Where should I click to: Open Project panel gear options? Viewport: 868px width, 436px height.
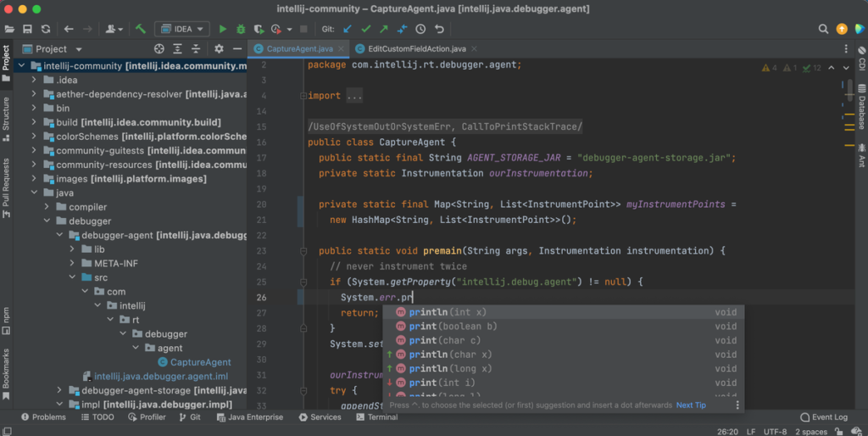click(219, 48)
